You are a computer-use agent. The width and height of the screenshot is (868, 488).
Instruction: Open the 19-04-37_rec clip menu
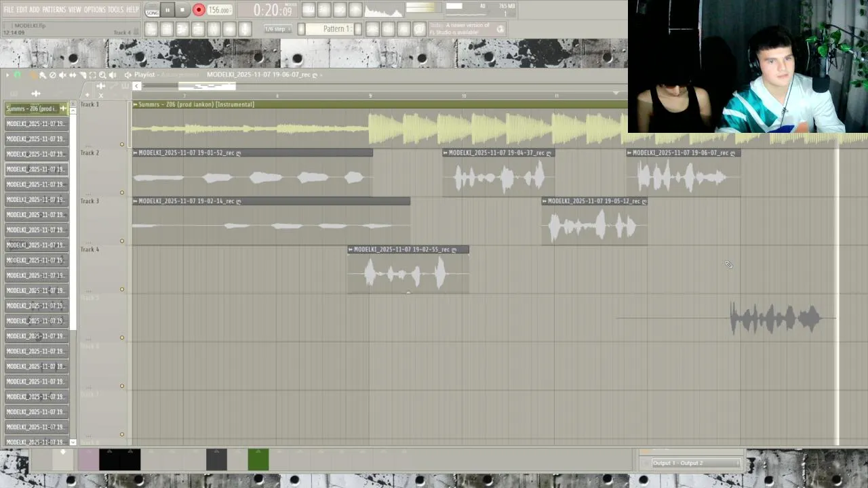446,153
